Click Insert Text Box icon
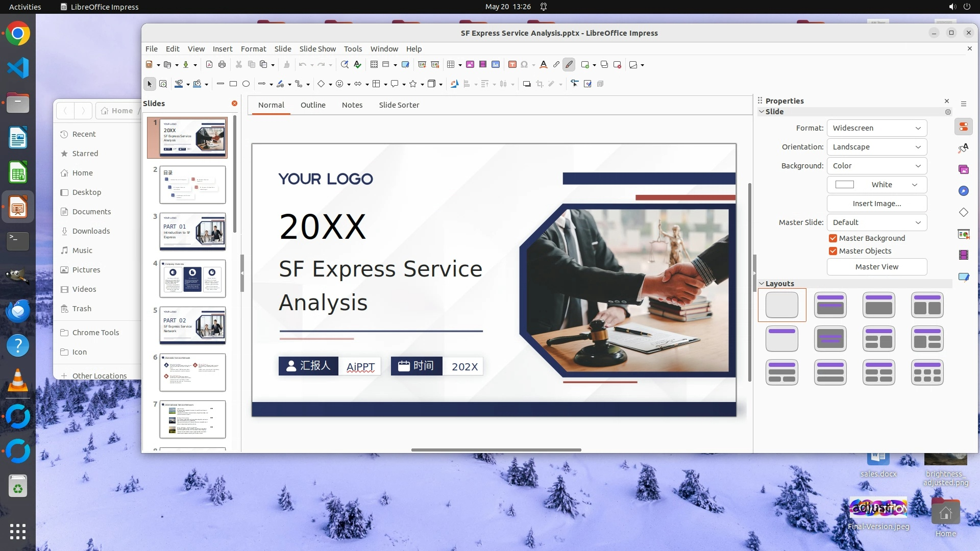This screenshot has width=980, height=551. tap(512, 65)
